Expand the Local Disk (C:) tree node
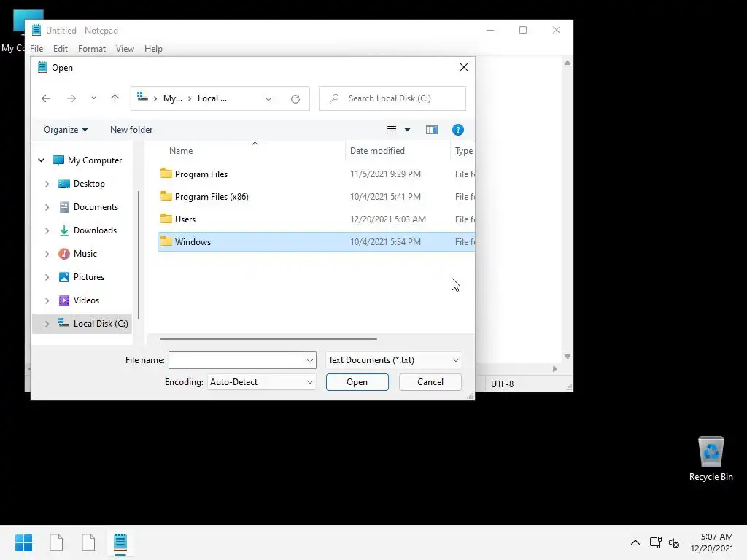The width and height of the screenshot is (747, 560). click(47, 324)
